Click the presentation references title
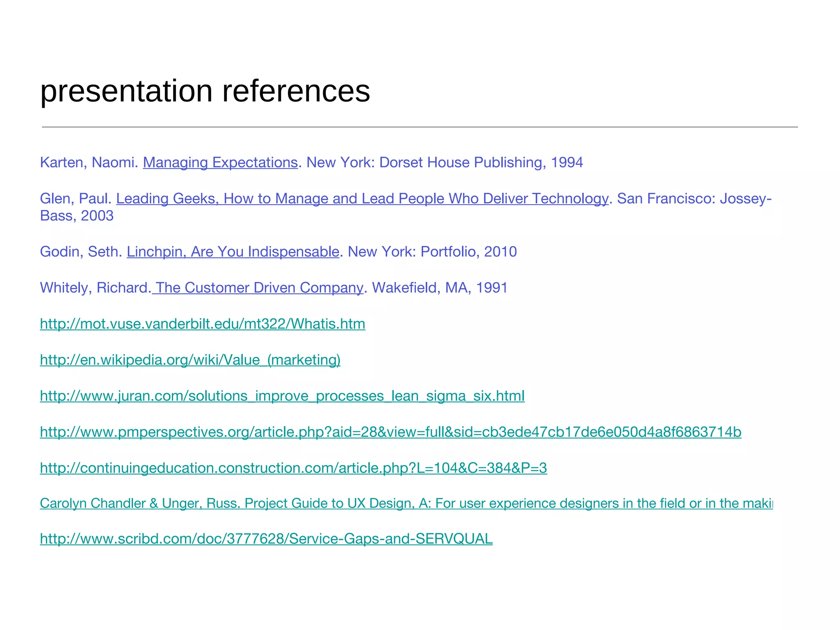The width and height of the screenshot is (840, 630). point(205,91)
